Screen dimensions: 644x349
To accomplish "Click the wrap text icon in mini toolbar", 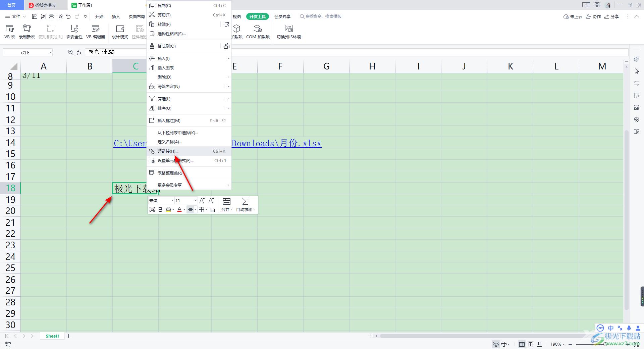I will click(152, 209).
